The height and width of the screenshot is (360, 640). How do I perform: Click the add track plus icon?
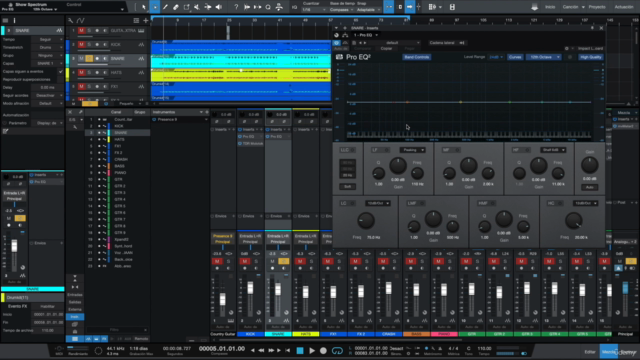click(145, 20)
